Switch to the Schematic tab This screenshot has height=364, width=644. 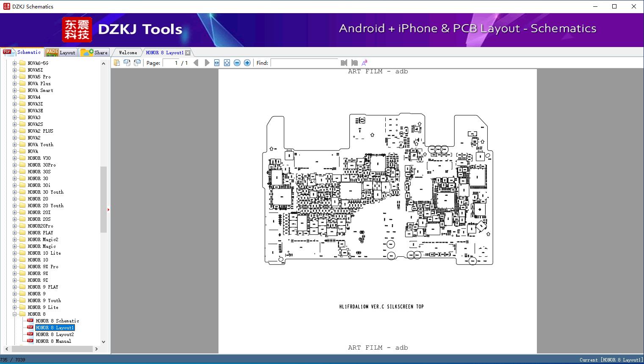tap(22, 52)
